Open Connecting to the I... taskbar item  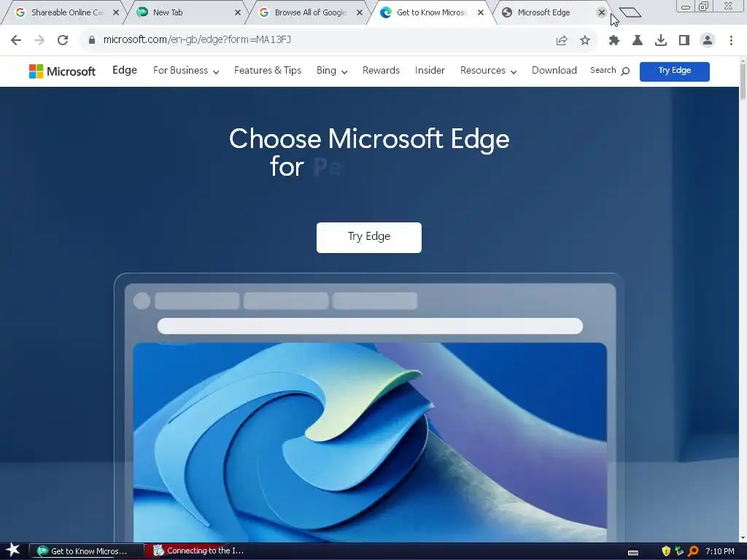(x=203, y=551)
